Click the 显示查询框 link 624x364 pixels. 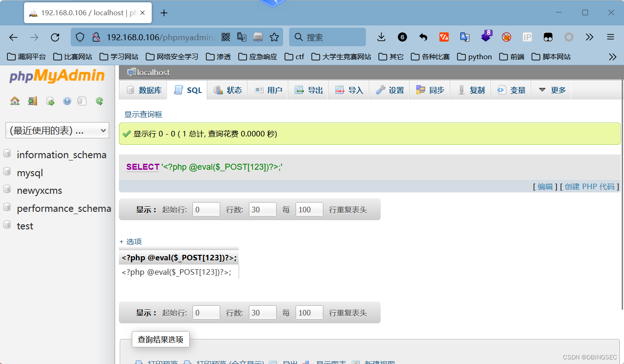[143, 114]
